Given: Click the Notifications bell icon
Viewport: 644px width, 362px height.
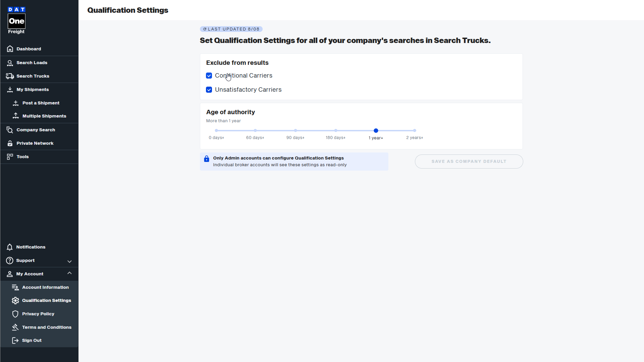Looking at the screenshot, I should [x=10, y=247].
